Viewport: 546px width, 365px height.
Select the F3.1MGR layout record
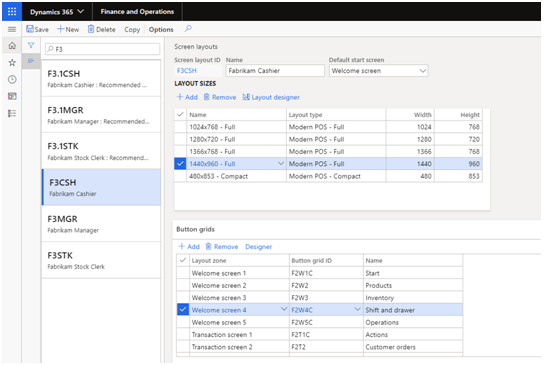pyautogui.click(x=101, y=115)
